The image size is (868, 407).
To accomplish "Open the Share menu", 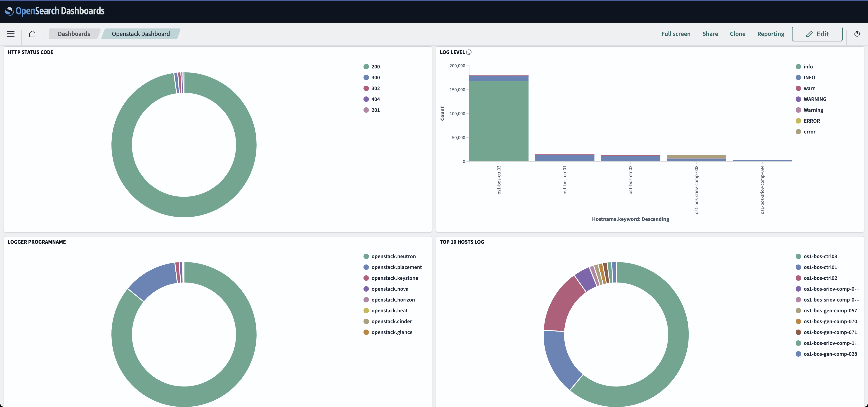I will coord(710,34).
